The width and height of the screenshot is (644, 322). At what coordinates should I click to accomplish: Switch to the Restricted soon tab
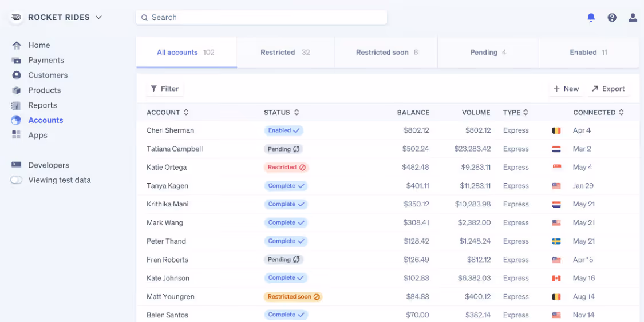click(386, 53)
